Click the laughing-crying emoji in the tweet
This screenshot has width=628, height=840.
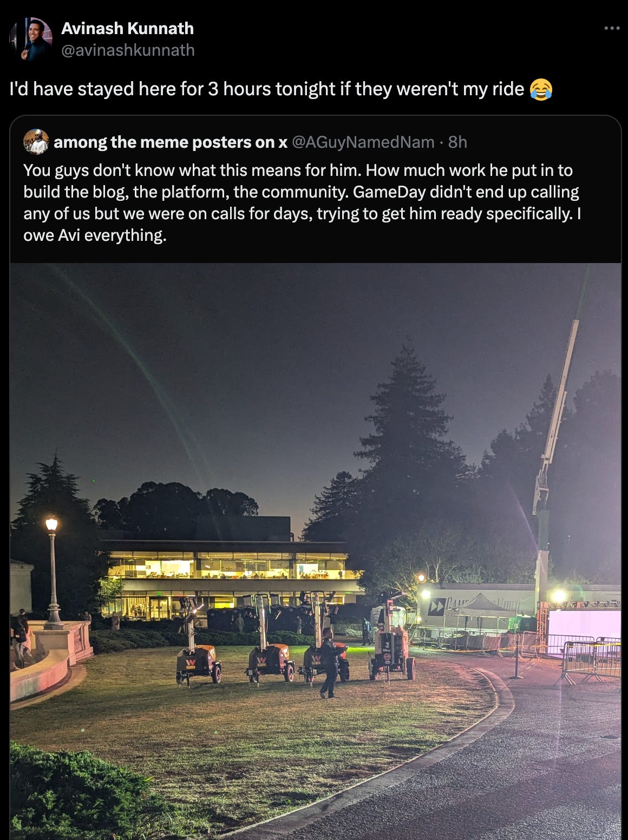point(541,89)
